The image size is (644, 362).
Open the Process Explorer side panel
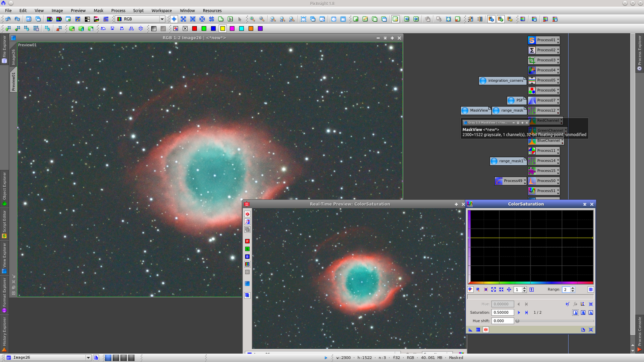tap(640, 53)
